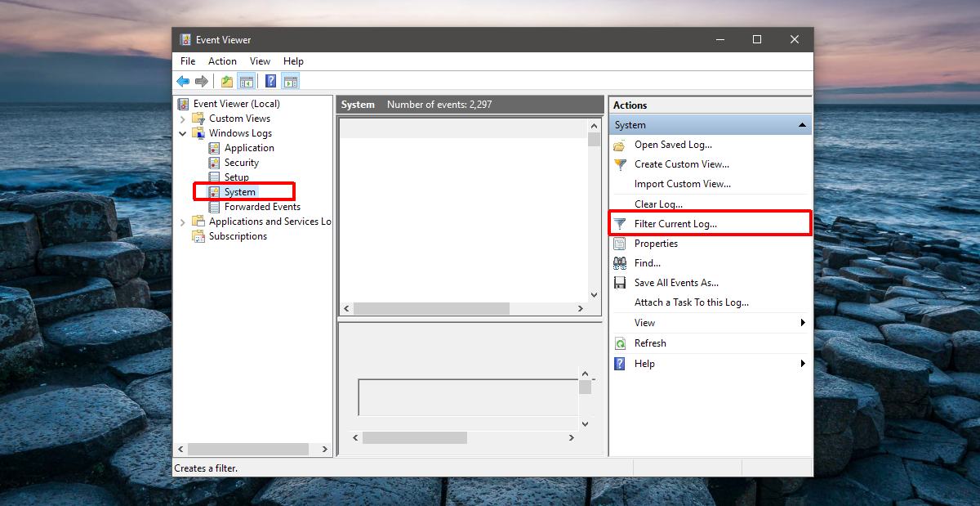This screenshot has height=506, width=980.
Task: Click the binoculars Find icon
Action: 620,263
